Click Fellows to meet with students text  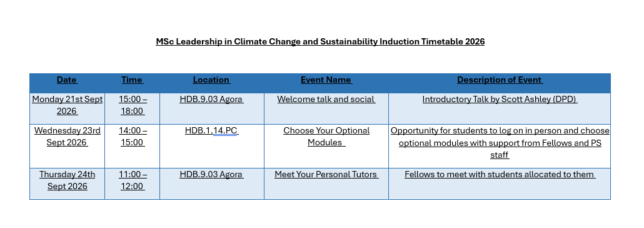[500, 175]
